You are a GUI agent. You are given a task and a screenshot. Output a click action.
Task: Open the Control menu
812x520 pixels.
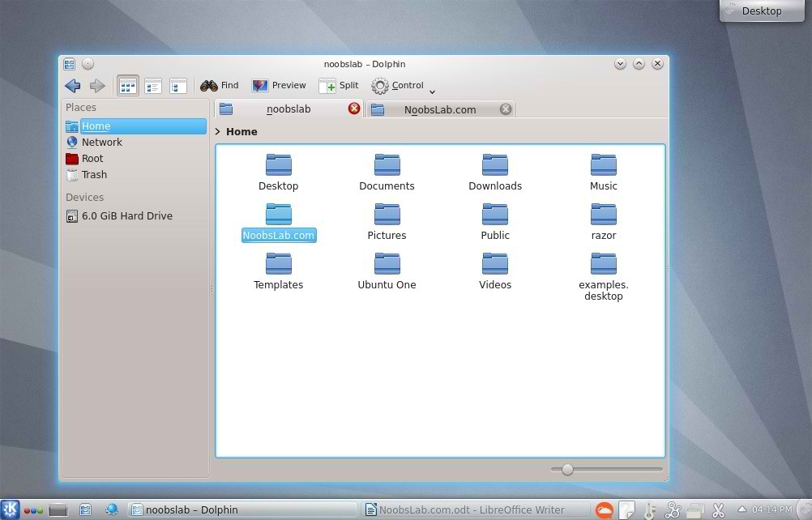point(398,85)
